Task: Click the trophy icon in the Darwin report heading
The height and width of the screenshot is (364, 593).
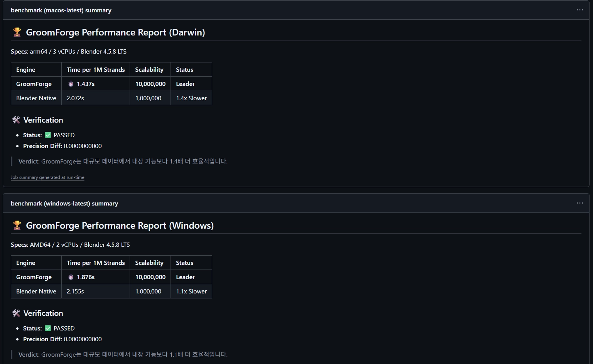Action: tap(17, 32)
